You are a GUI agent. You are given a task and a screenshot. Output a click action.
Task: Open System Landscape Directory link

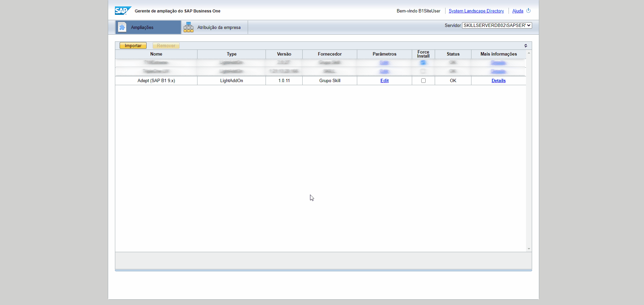coord(476,11)
